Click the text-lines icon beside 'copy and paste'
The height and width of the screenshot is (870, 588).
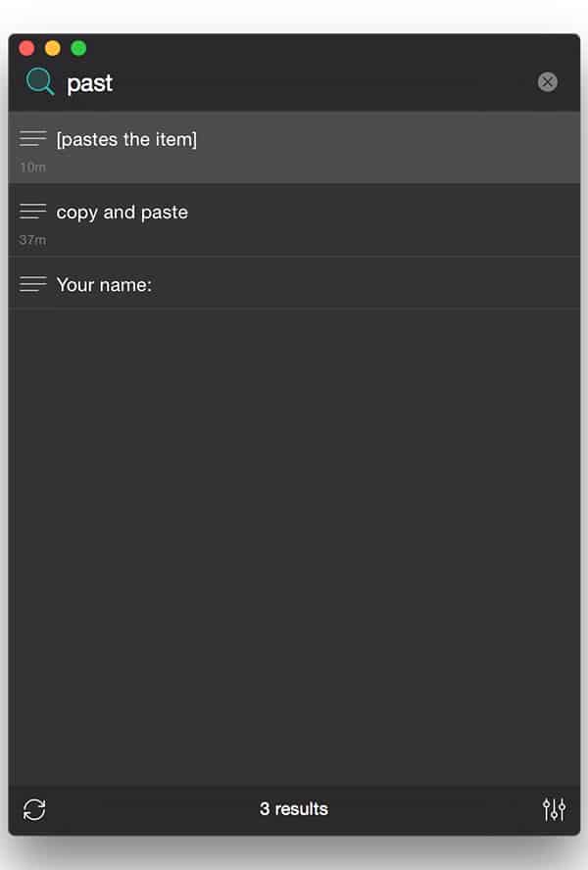pos(32,211)
